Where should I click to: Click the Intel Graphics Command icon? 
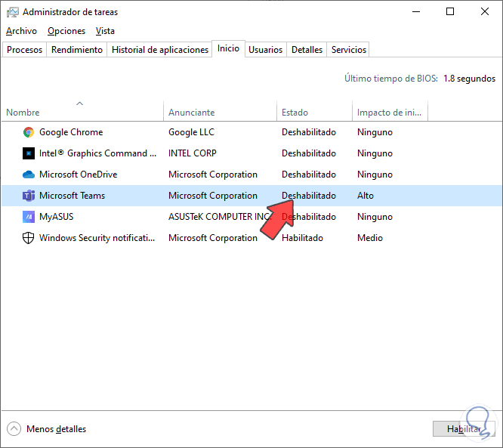pos(29,153)
